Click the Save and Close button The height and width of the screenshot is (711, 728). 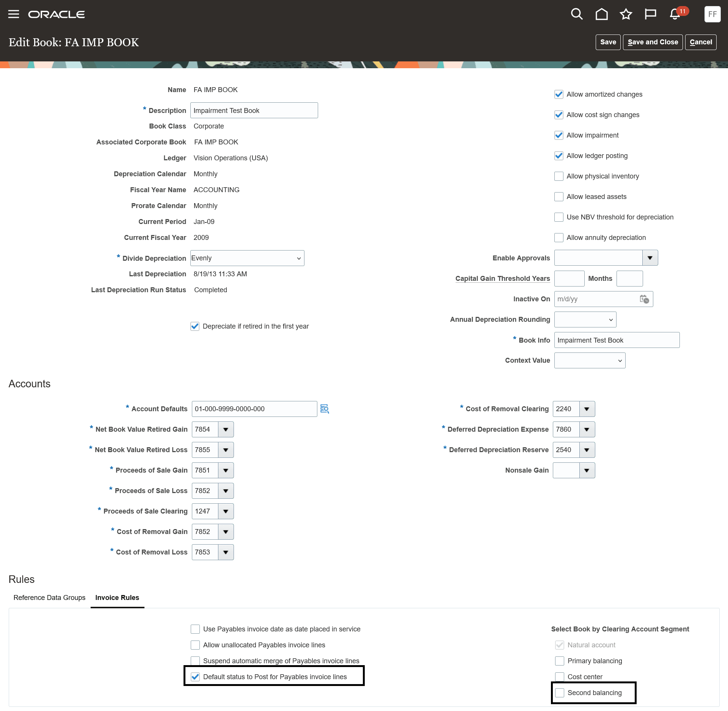pyautogui.click(x=653, y=42)
